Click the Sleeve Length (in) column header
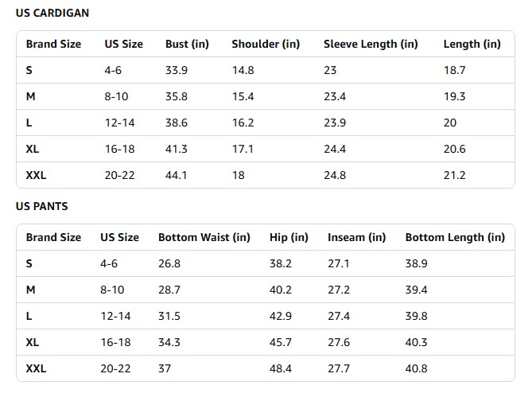532x397 pixels. click(371, 44)
